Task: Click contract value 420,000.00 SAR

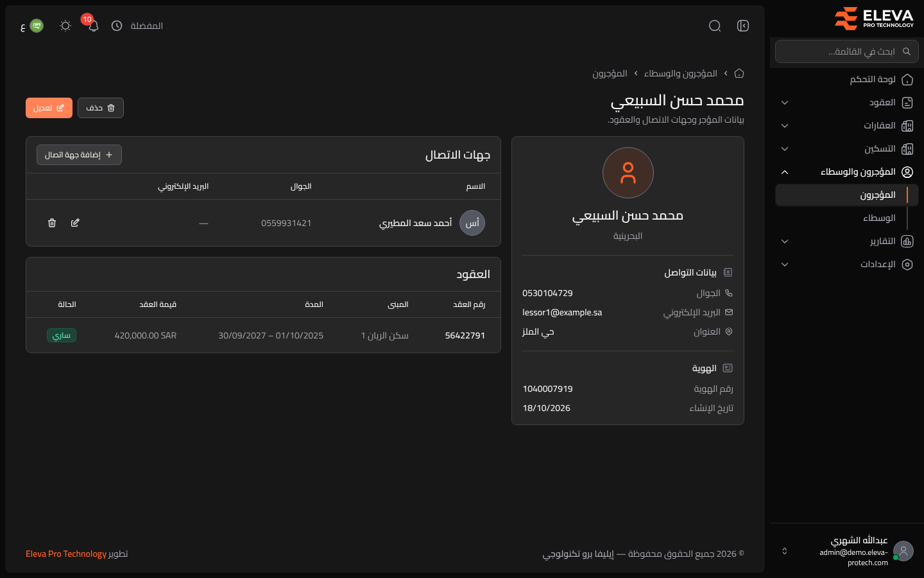Action: pos(146,335)
